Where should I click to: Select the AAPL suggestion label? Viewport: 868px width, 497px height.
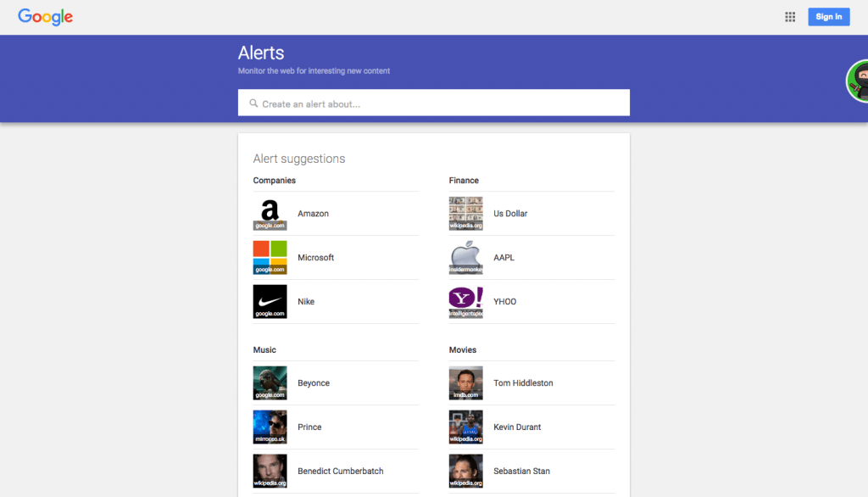click(504, 258)
